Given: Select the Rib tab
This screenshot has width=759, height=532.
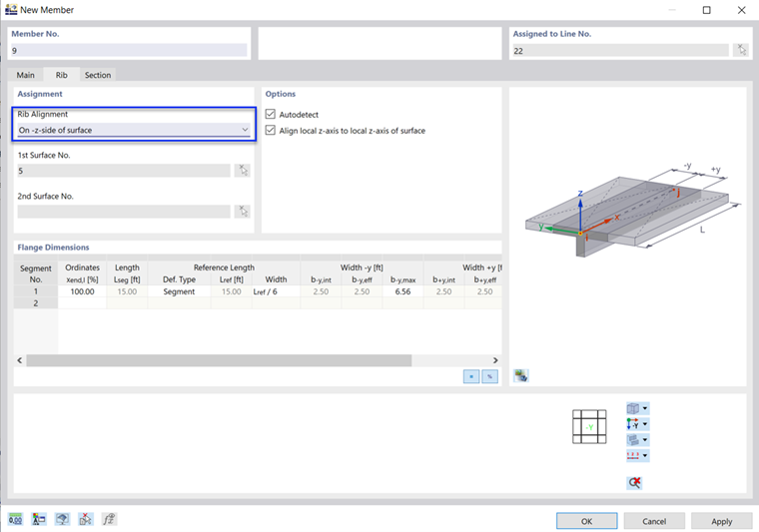Looking at the screenshot, I should click(x=62, y=75).
